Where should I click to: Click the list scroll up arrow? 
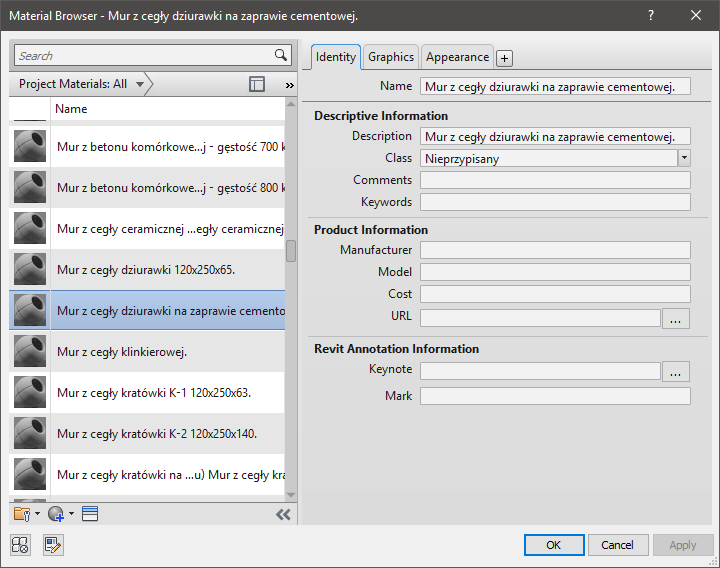coord(291,104)
